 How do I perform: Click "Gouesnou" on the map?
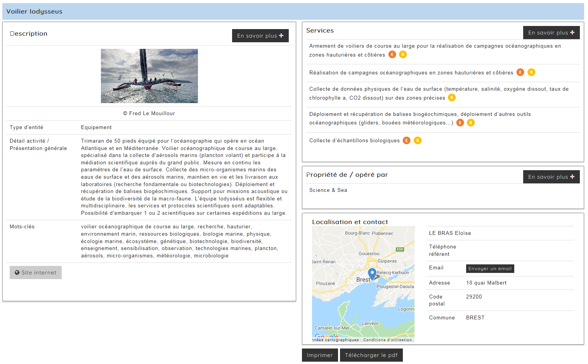pyautogui.click(x=369, y=254)
